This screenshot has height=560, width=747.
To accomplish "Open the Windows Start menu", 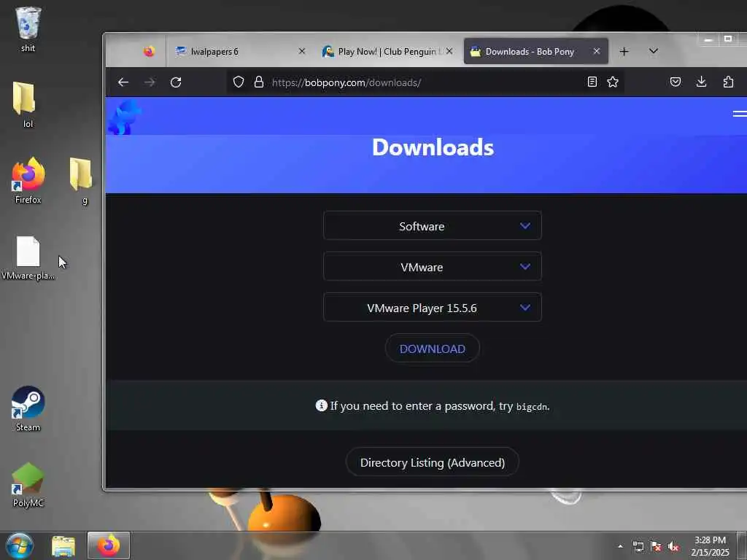I will [x=20, y=545].
